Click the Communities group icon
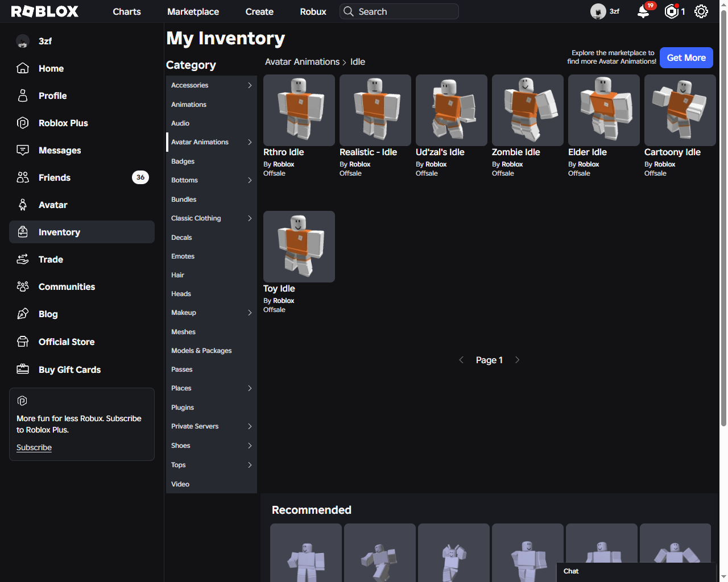This screenshot has width=728, height=582. click(x=23, y=286)
